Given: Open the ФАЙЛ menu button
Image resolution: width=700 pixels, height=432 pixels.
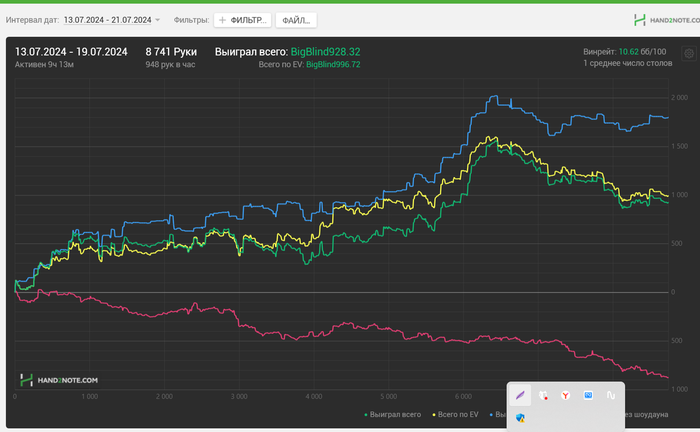Looking at the screenshot, I should pos(296,20).
